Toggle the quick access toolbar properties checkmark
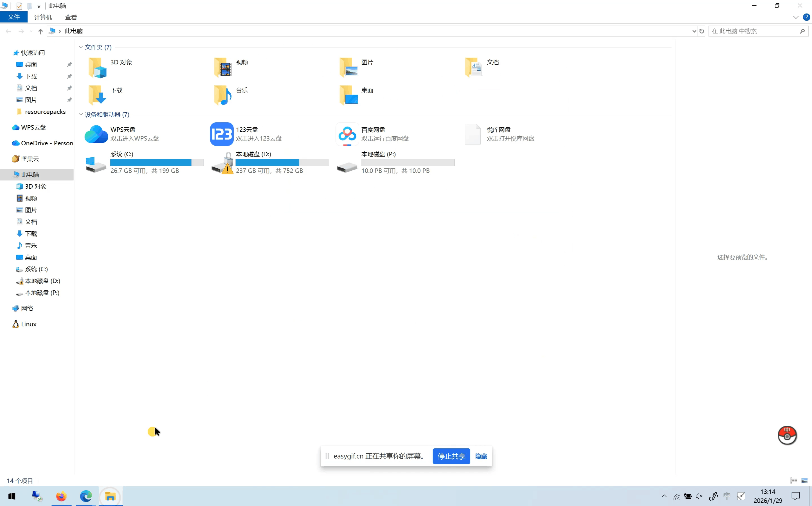 [19, 6]
